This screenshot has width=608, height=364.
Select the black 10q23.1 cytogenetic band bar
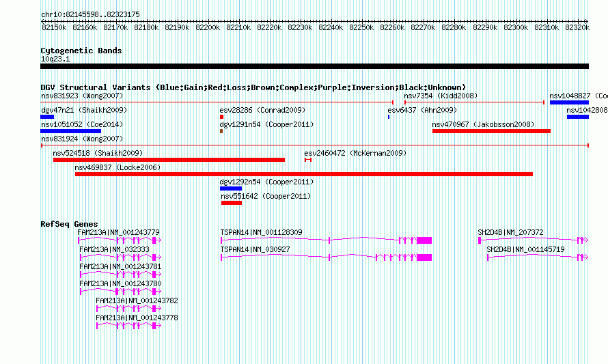314,66
